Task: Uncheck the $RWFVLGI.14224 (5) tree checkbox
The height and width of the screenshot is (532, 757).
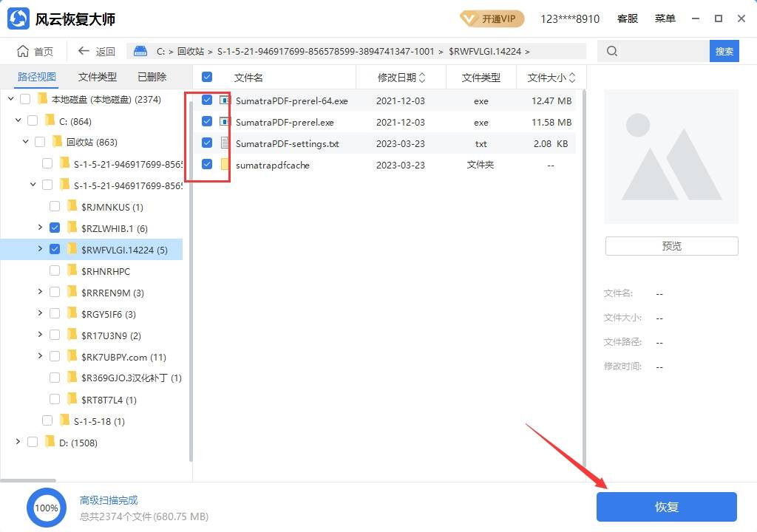Action: tap(55, 249)
